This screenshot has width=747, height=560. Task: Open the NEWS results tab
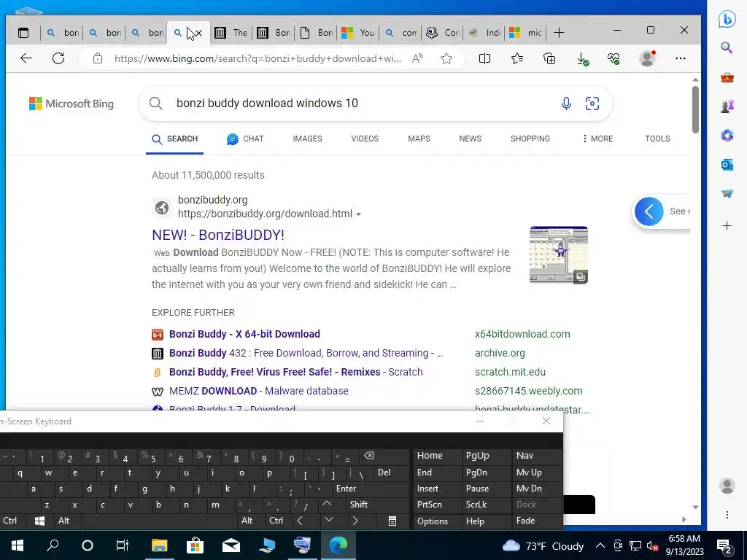click(471, 139)
